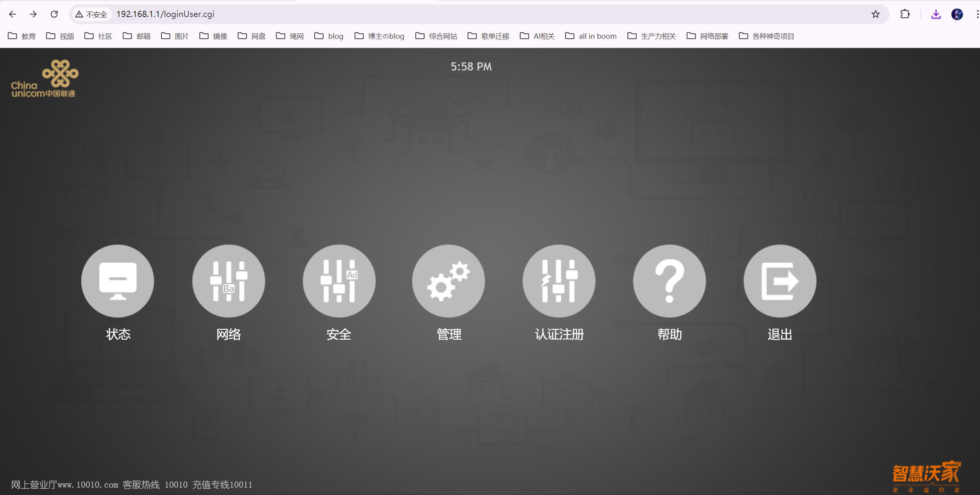Open the 状态 status monitor icon
The image size is (980, 495).
[118, 281]
